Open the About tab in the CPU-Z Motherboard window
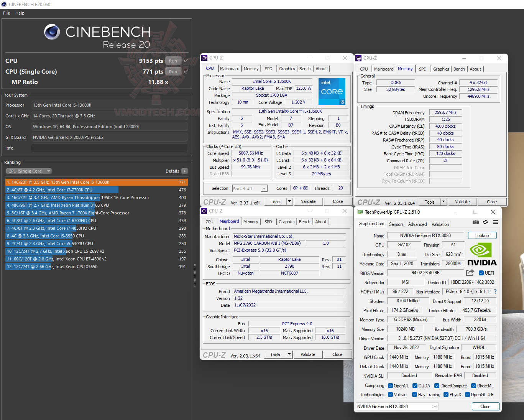 click(321, 222)
